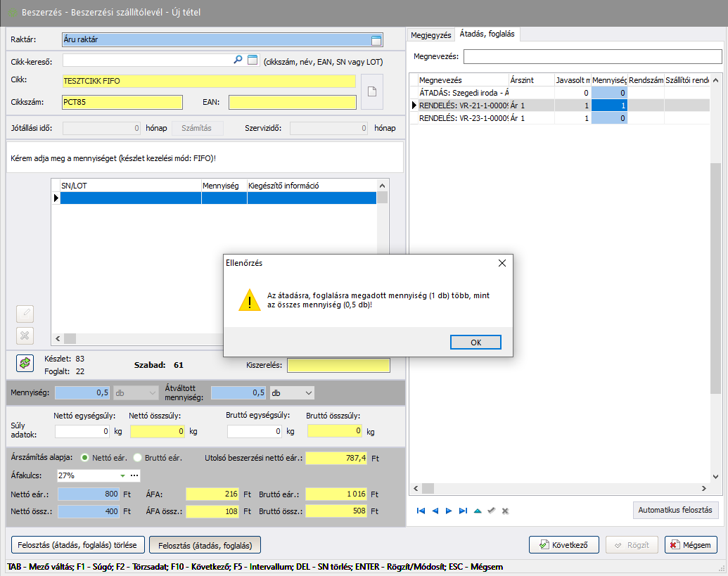Jump to last record in allocation navigator

[463, 511]
